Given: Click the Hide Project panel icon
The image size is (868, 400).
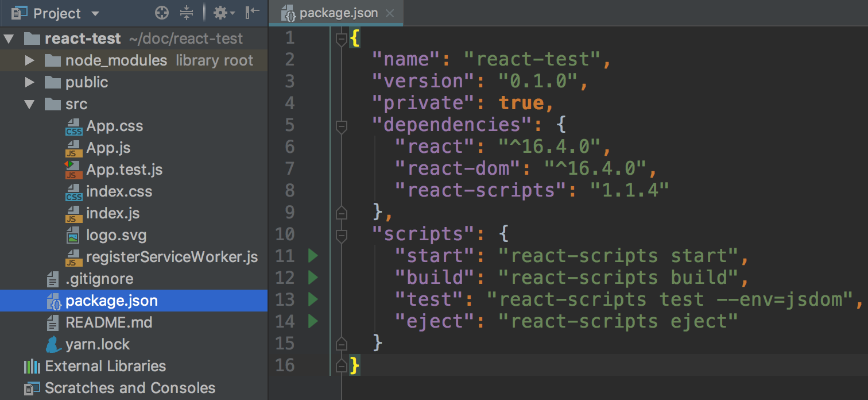Looking at the screenshot, I should (252, 13).
